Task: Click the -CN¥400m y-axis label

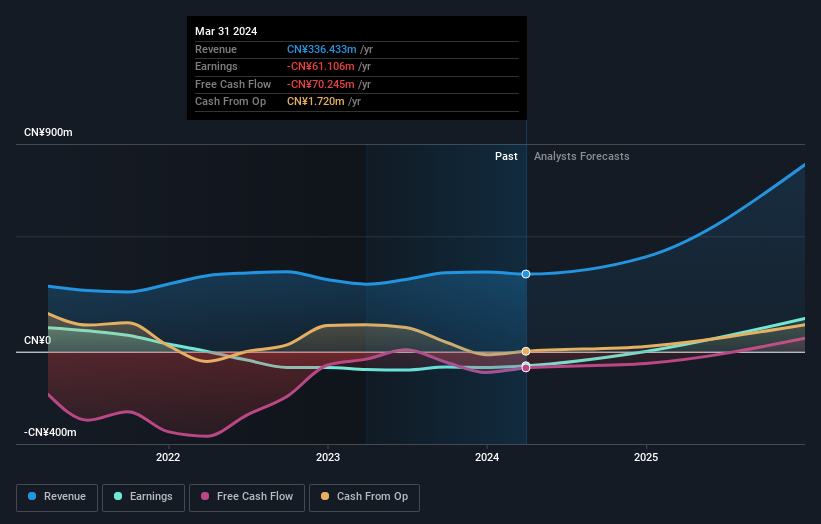Action: click(x=50, y=432)
